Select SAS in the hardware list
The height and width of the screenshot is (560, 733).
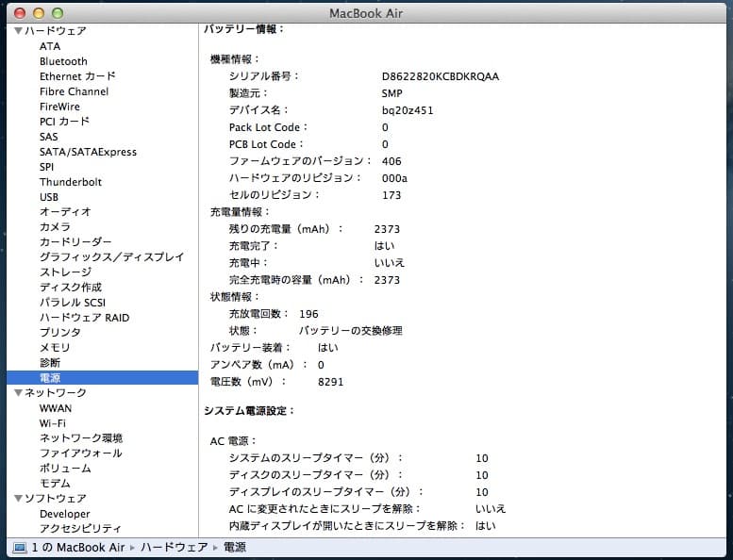[x=49, y=137]
